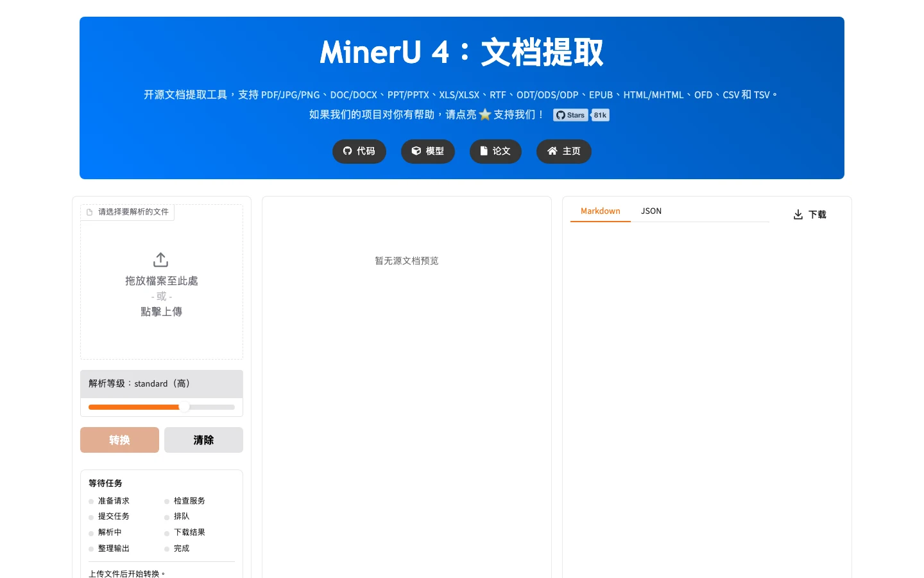The image size is (924, 578).
Task: Open the 代码 GitHub code link
Action: coord(359,151)
